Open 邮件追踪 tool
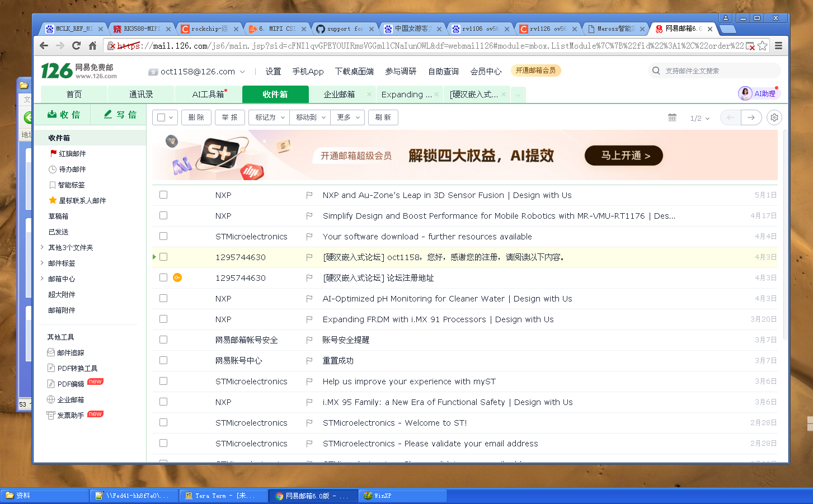813x504 pixels. click(66, 352)
